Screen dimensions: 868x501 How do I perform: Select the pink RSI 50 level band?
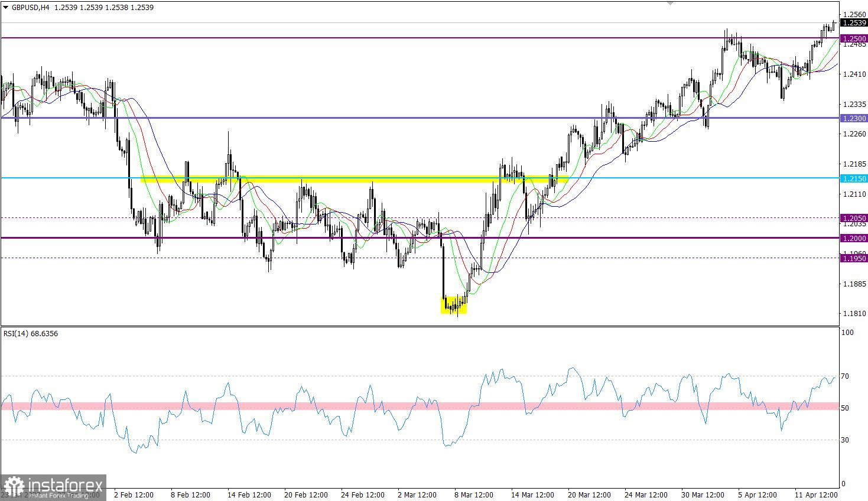click(x=420, y=406)
